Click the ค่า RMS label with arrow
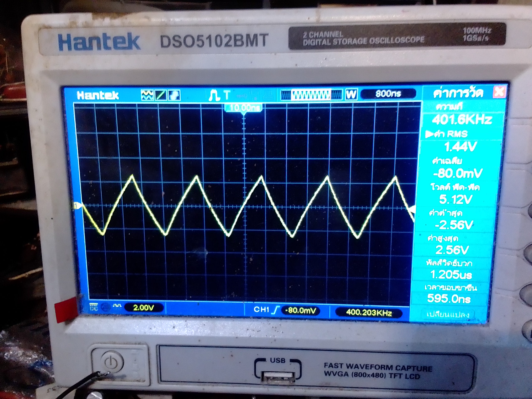532x399 pixels. (447, 134)
